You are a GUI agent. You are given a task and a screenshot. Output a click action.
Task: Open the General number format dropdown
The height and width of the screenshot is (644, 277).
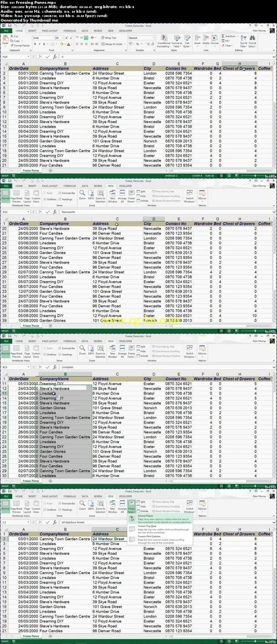[x=152, y=38]
